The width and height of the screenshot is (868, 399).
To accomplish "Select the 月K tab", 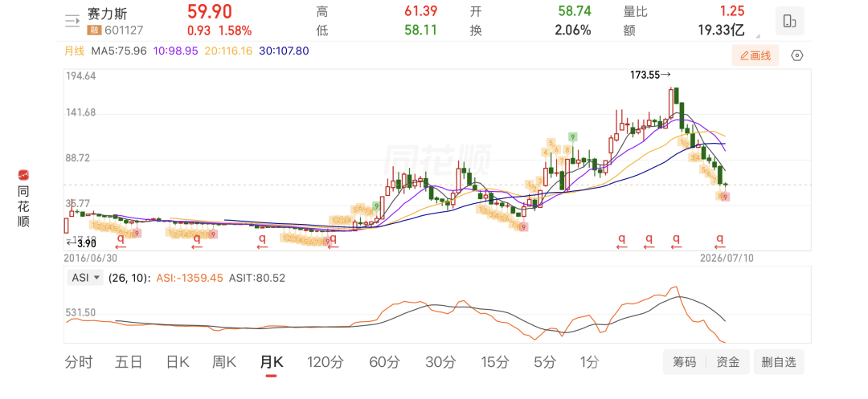I will (x=272, y=362).
